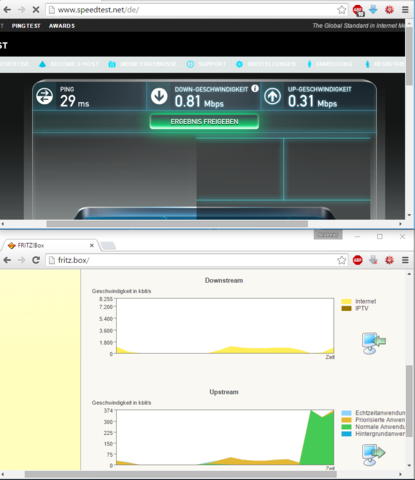The height and width of the screenshot is (480, 415).
Task: Open the ANMELDUNG login link
Action: (329, 64)
